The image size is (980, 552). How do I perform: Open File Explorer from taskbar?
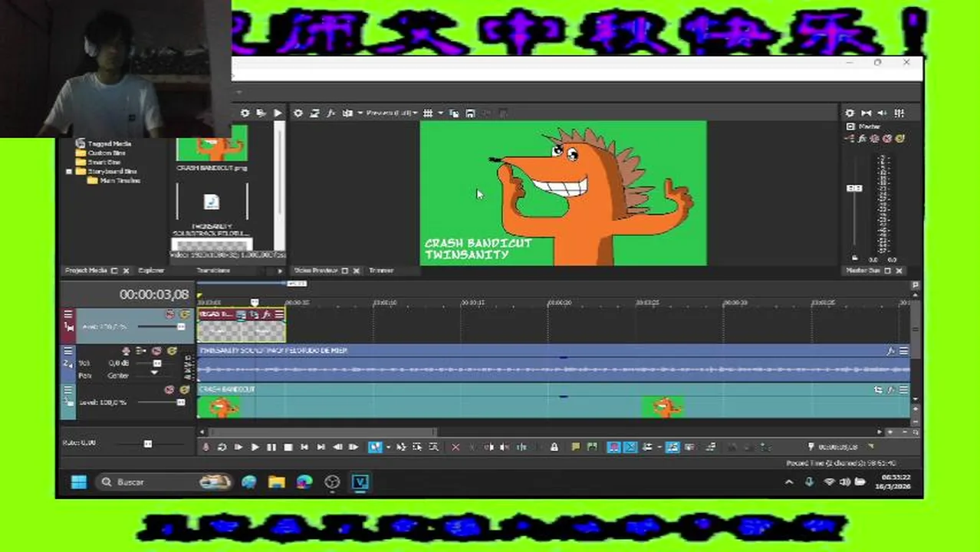coord(277,481)
